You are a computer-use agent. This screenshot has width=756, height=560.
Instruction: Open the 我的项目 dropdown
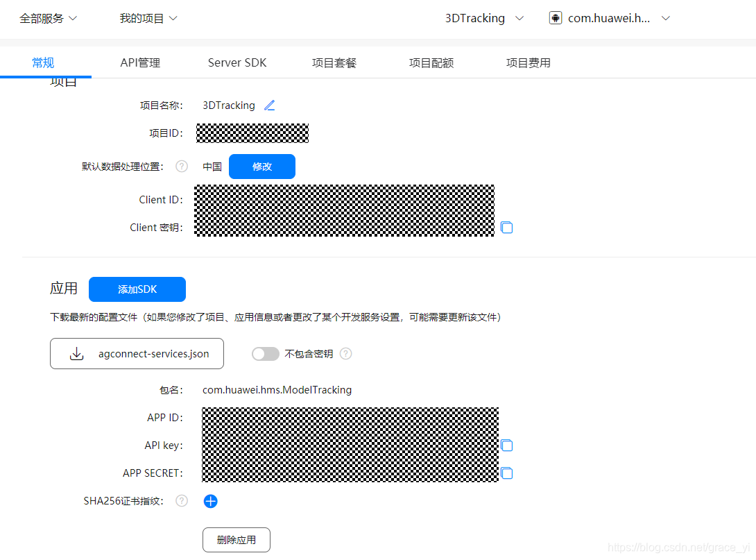click(x=148, y=18)
